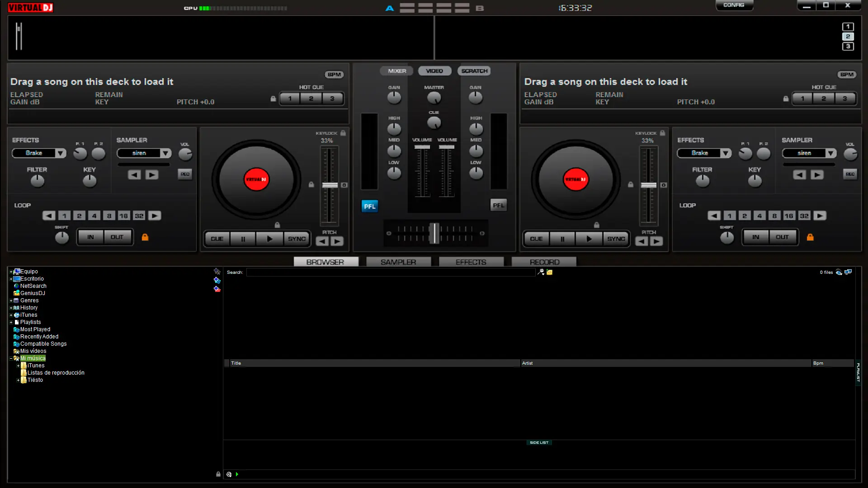Click the crossfader handle
The height and width of the screenshot is (488, 868).
(x=434, y=233)
